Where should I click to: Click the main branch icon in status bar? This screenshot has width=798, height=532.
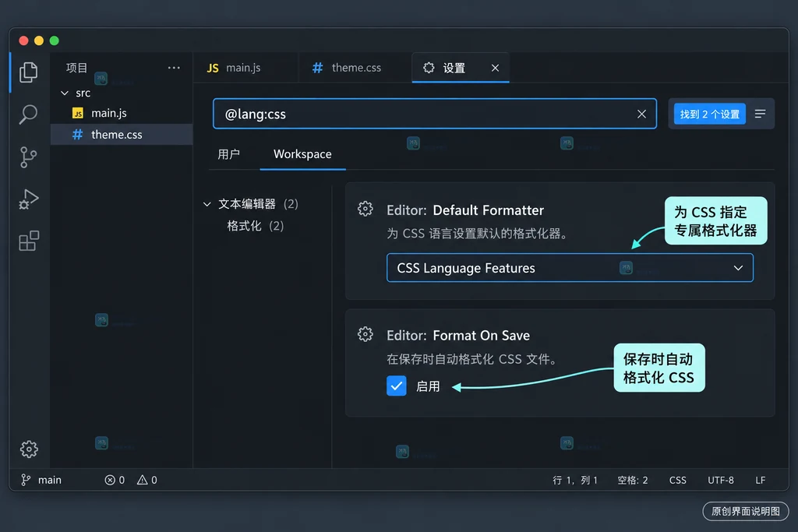coord(26,480)
